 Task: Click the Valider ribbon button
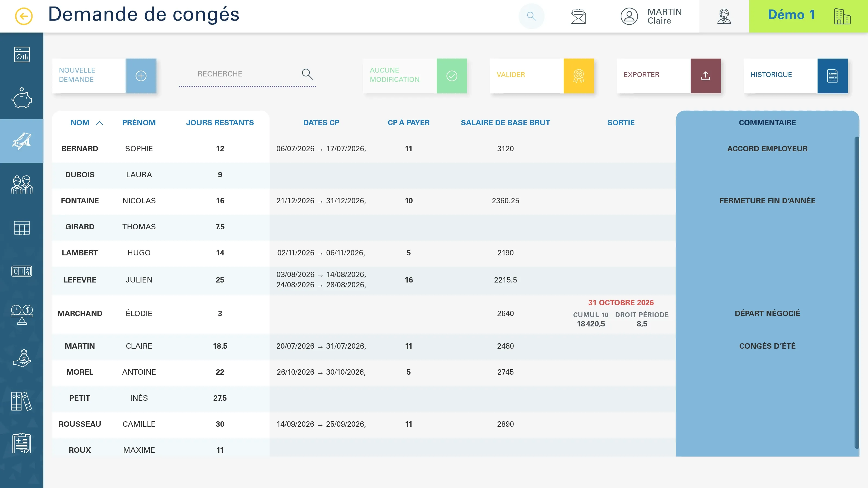(579, 76)
